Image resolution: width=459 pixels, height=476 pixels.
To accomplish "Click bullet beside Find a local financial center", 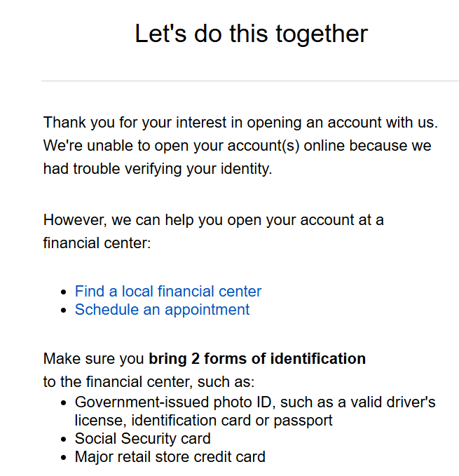I will (64, 292).
